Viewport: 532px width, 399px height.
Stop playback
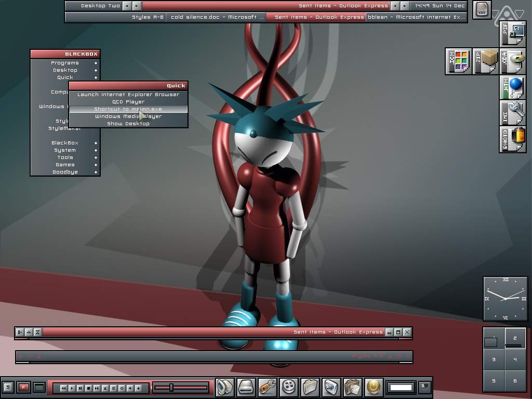pyautogui.click(x=88, y=388)
